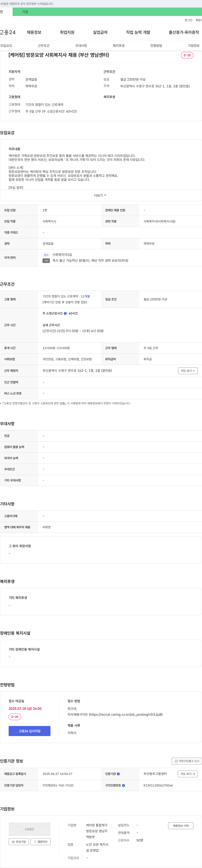This screenshot has width=202, height=868.
Task: Click 휴게 시간 value 12시00분~13시00분
Action: click(x=56, y=348)
